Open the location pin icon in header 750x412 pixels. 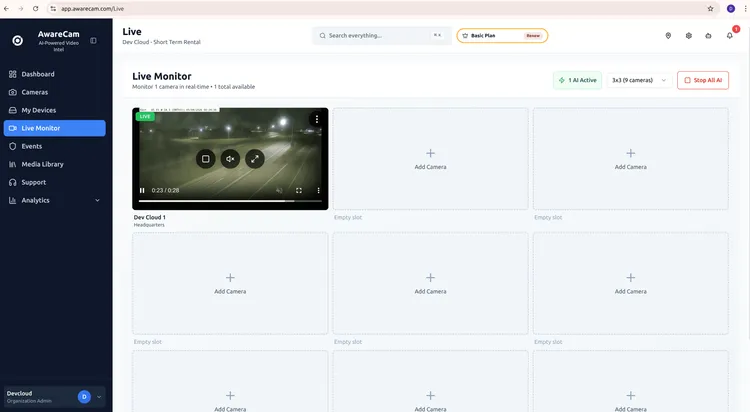(x=668, y=35)
